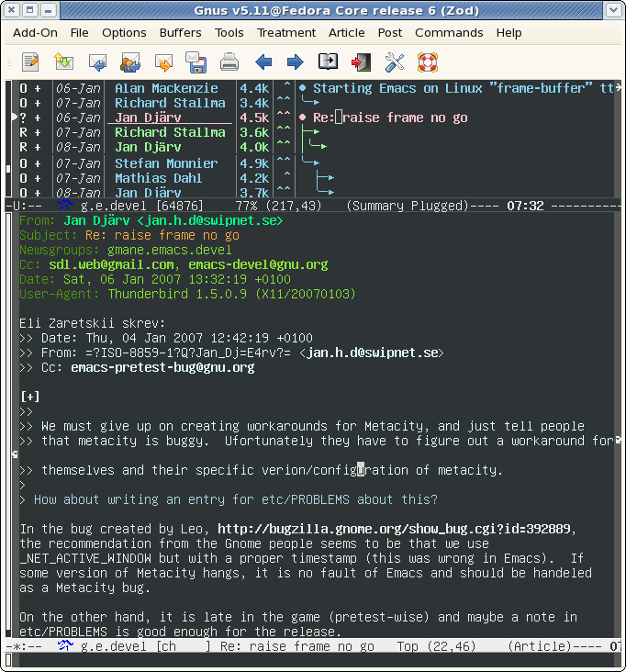
Task: Print the article using printer icon
Action: (x=229, y=62)
